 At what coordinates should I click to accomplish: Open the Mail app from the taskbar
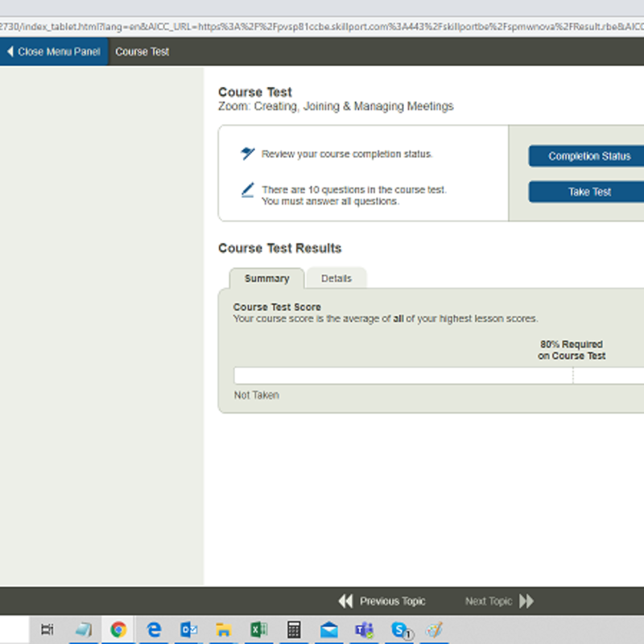click(x=329, y=630)
